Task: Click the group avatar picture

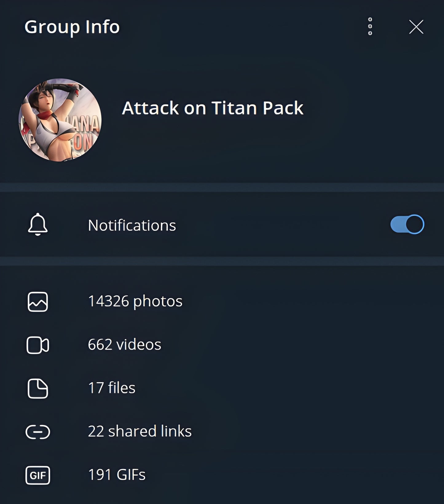Action: [x=60, y=120]
